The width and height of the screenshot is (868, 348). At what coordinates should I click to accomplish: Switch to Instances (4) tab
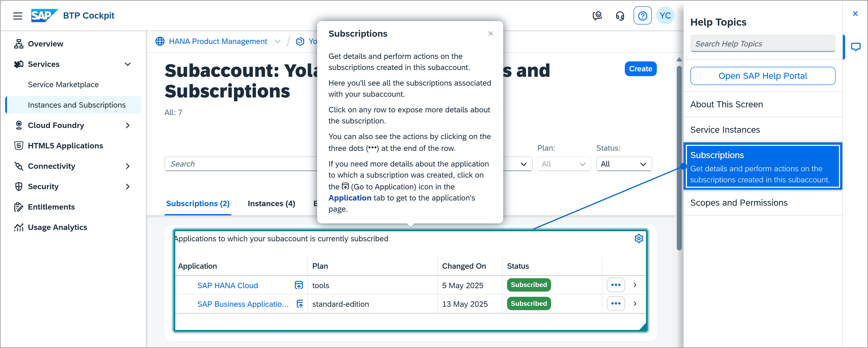click(271, 204)
